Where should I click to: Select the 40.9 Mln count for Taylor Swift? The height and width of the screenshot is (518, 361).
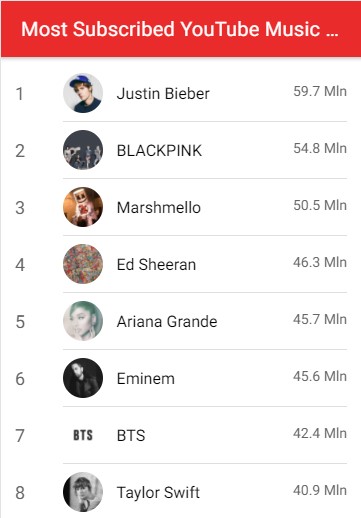coord(320,490)
